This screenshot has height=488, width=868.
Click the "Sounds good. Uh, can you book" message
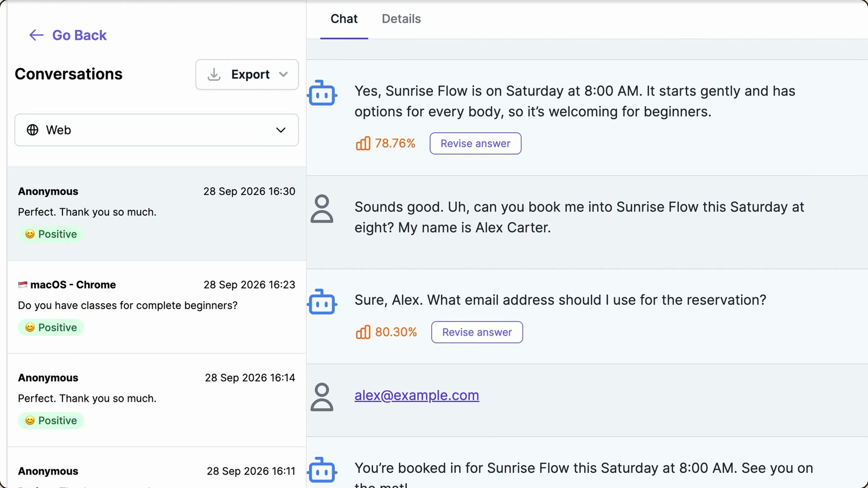pyautogui.click(x=579, y=217)
